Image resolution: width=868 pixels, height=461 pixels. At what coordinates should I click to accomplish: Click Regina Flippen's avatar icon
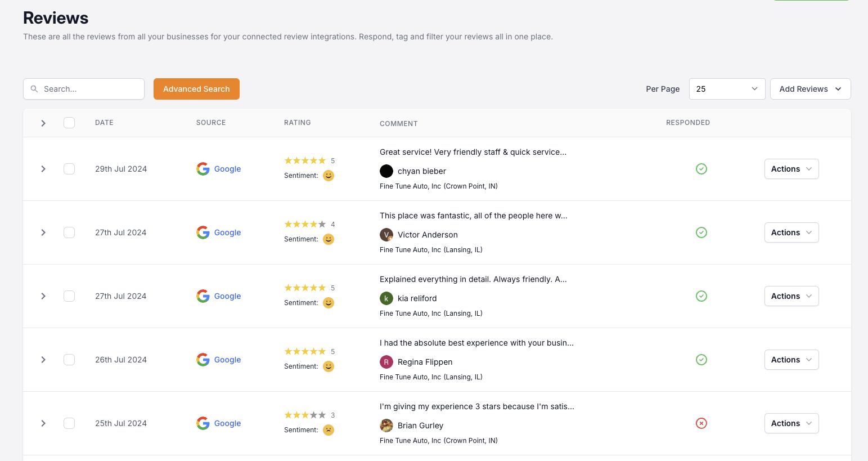point(386,362)
